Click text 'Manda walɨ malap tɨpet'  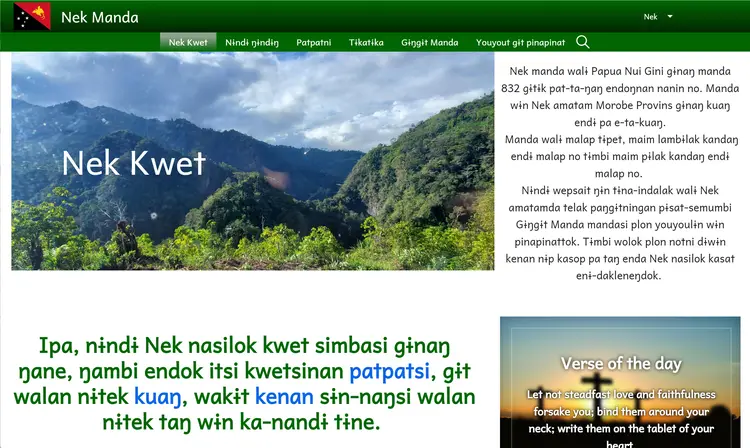coord(564,140)
